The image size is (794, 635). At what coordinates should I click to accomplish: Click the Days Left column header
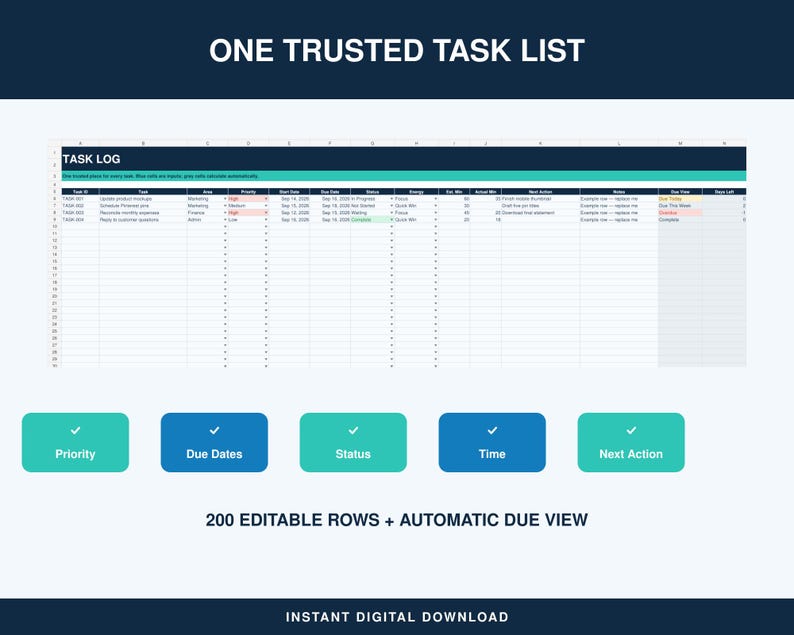[724, 192]
